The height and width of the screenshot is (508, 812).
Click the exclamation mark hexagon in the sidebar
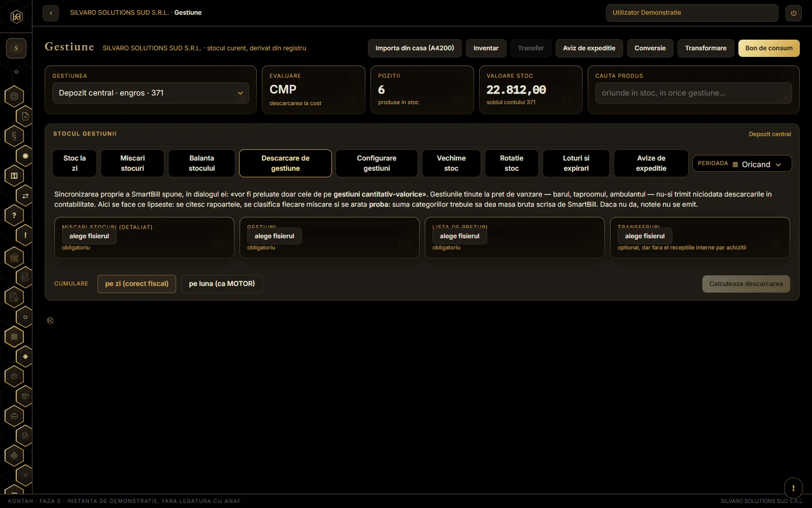pos(25,235)
